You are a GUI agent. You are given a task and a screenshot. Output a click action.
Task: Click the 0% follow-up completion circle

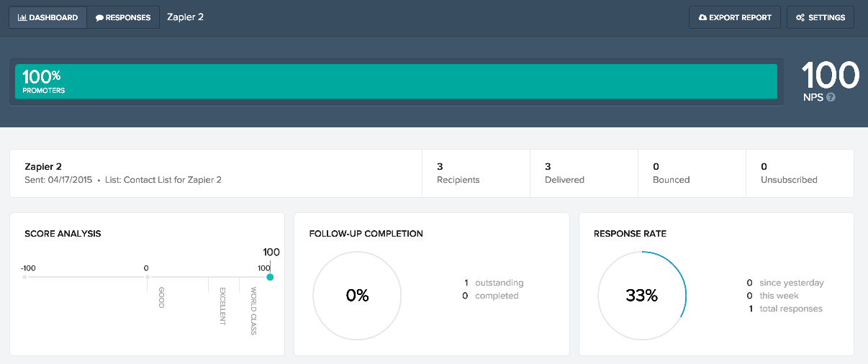[x=357, y=296]
